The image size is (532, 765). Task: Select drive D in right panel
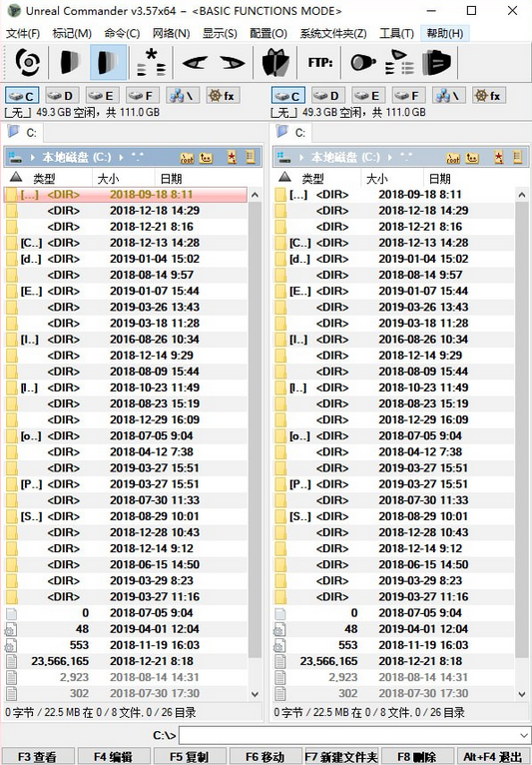328,96
